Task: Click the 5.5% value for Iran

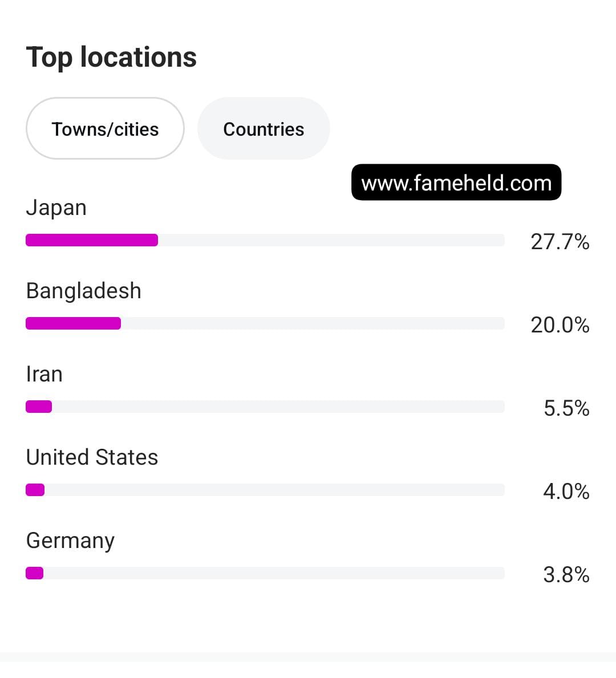Action: click(566, 408)
